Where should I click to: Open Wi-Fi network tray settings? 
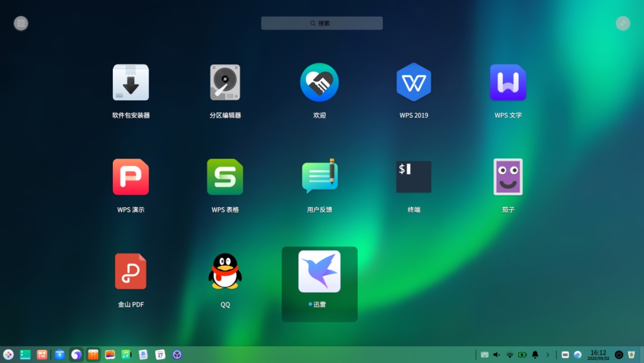(x=510, y=355)
